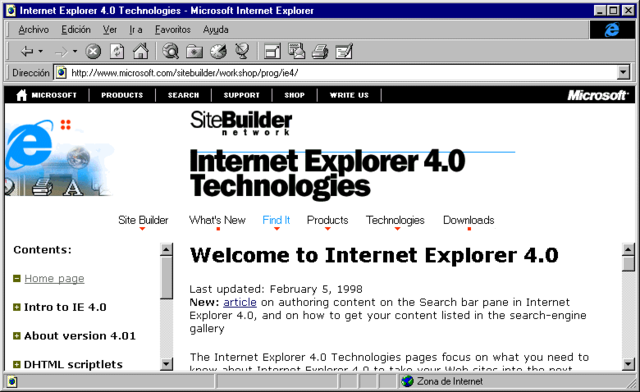Click the Home page bullet icon
Image resolution: width=640 pixels, height=392 pixels.
(x=16, y=278)
